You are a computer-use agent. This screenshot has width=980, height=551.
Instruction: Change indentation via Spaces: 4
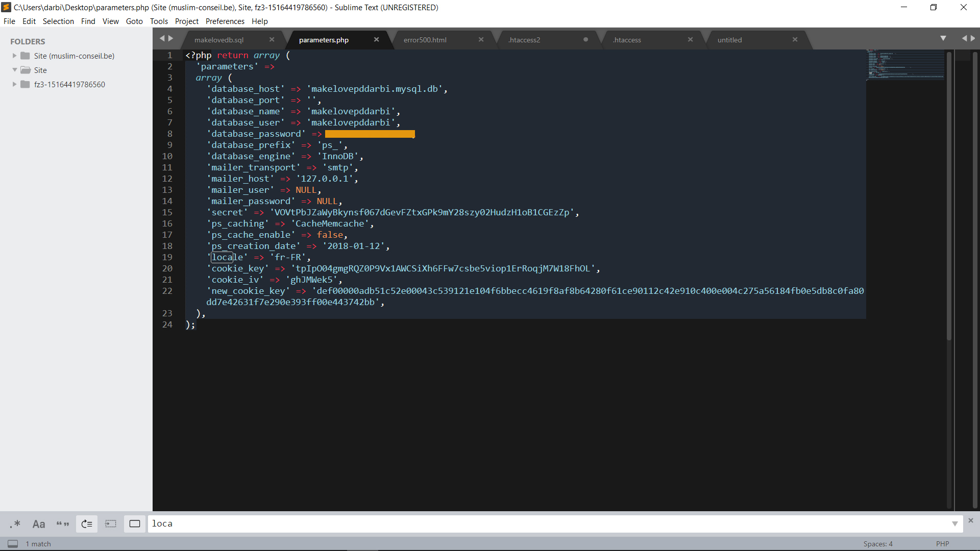click(x=878, y=544)
